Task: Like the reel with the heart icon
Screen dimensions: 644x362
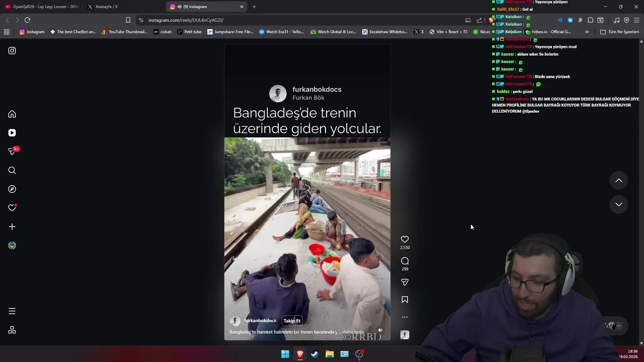Action: 405,239
